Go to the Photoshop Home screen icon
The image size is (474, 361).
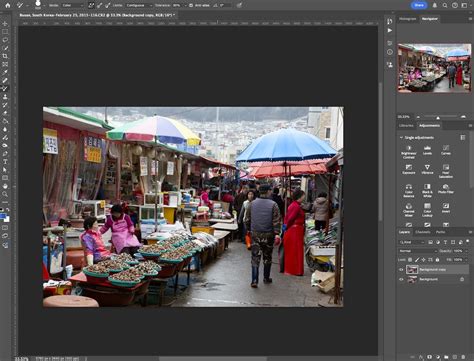pyautogui.click(x=7, y=5)
